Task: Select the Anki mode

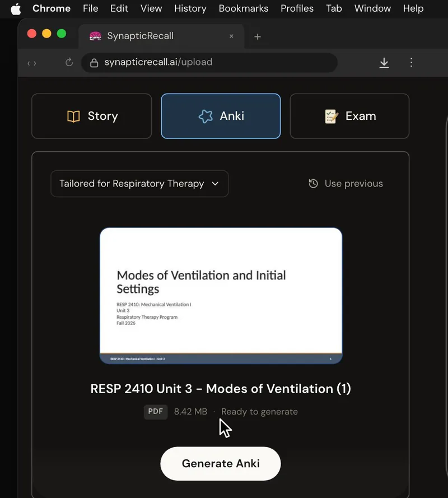Action: point(221,116)
